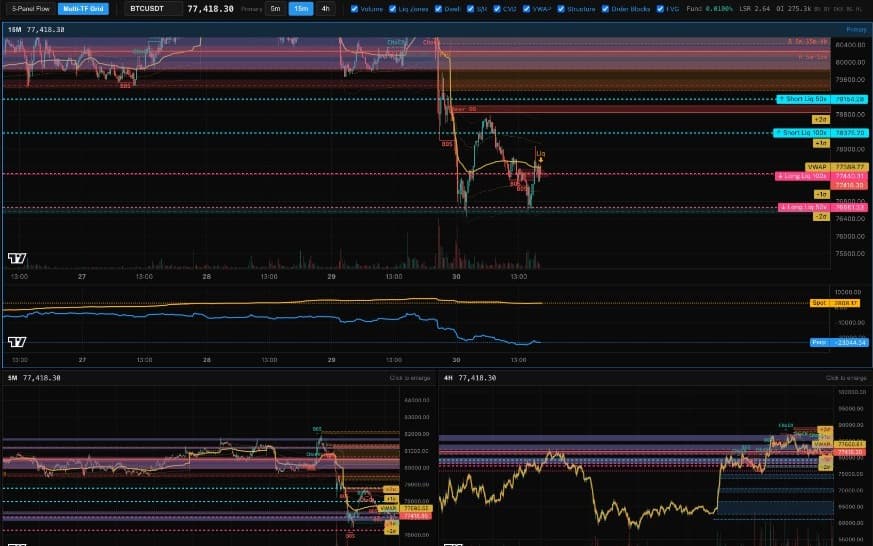Click 'Click to enlarge' on the 4H panel
873x546 pixels.
(846, 378)
